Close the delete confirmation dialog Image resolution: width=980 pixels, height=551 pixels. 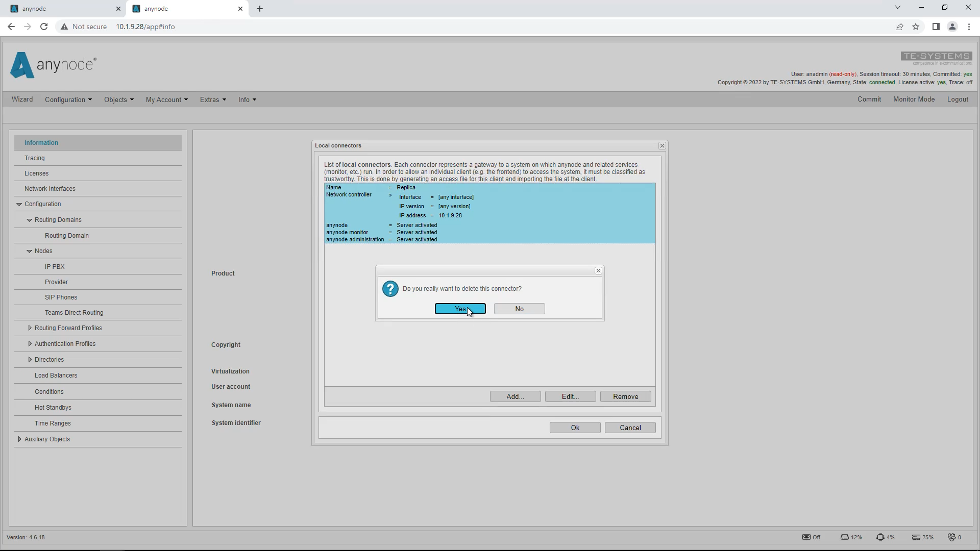[x=598, y=270]
